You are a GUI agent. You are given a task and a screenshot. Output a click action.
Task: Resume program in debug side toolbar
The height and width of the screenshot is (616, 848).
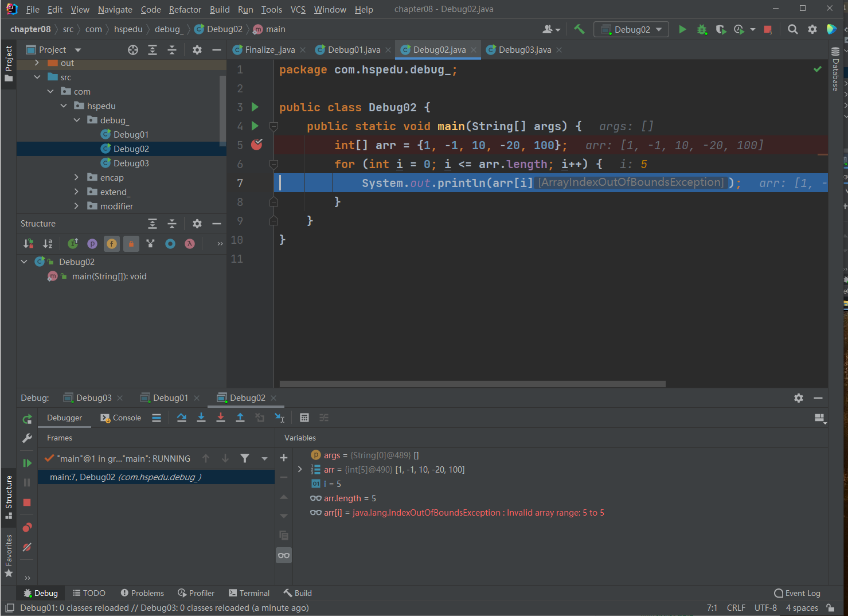pos(27,463)
